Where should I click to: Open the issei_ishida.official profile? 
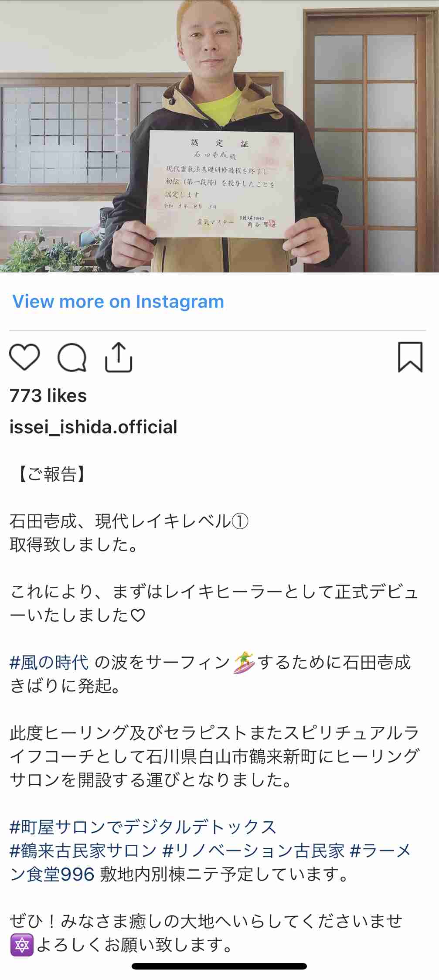(93, 427)
